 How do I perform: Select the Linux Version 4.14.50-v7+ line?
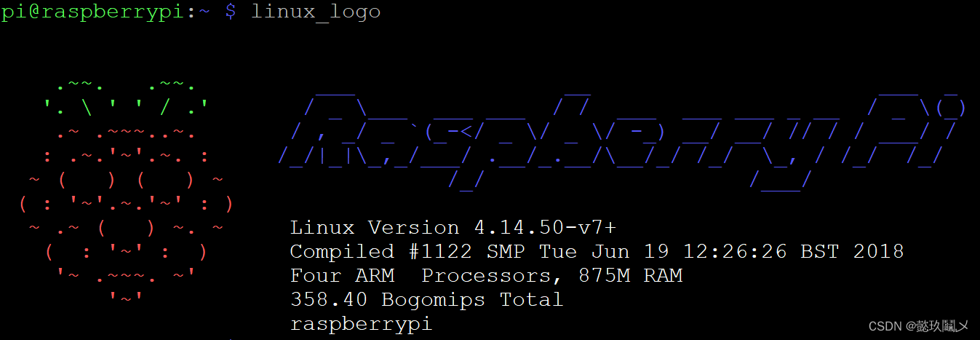point(453,227)
